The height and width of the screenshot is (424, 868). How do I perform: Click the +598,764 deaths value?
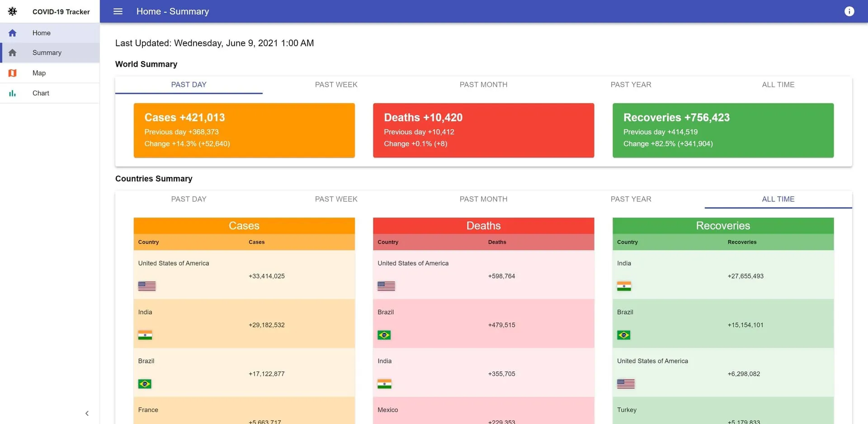tap(502, 276)
